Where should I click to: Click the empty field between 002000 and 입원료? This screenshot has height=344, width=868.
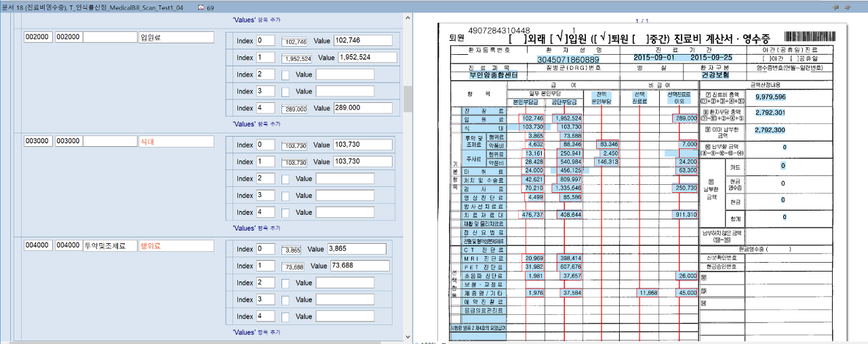pyautogui.click(x=109, y=37)
